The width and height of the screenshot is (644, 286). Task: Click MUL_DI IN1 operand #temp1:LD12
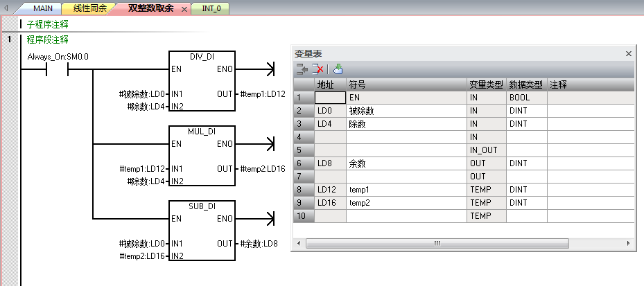point(143,169)
